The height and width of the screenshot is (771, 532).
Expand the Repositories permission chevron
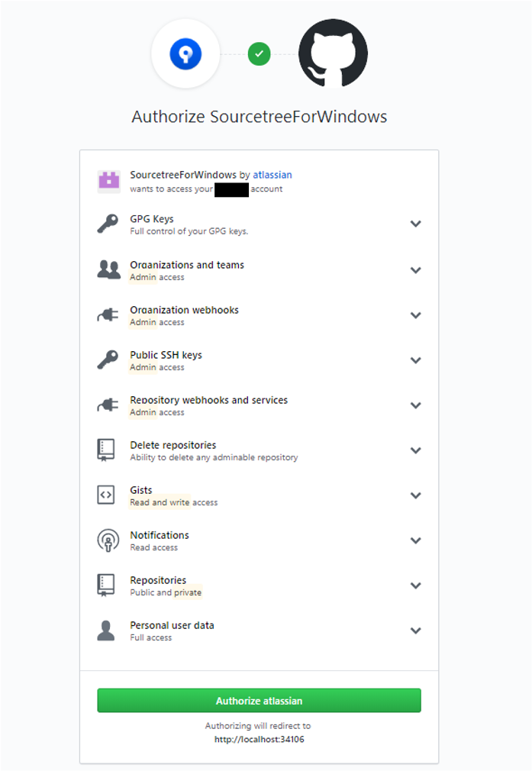pyautogui.click(x=415, y=586)
